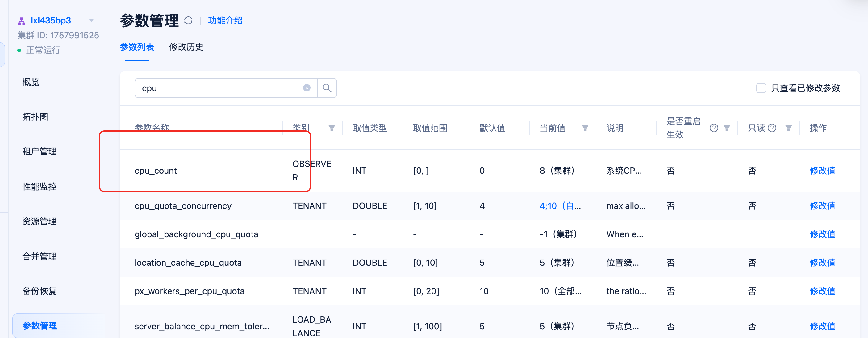Click the refresh icon beside 参数管理 title
The width and height of the screenshot is (868, 338).
point(188,21)
